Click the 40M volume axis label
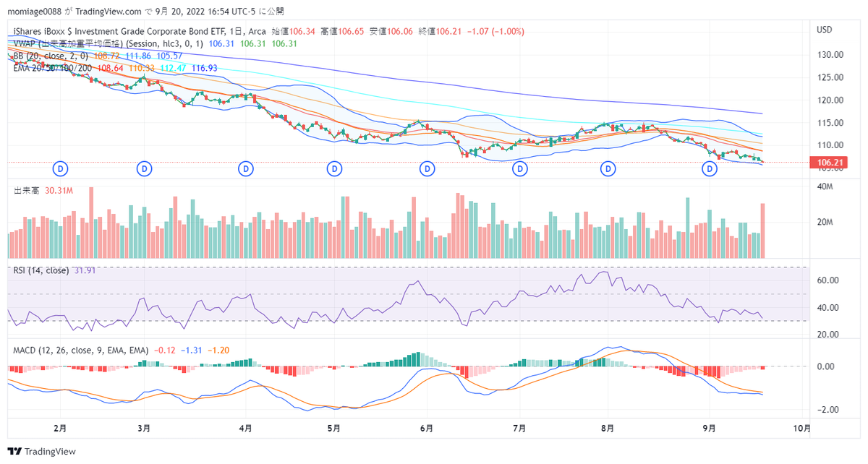 pos(825,186)
